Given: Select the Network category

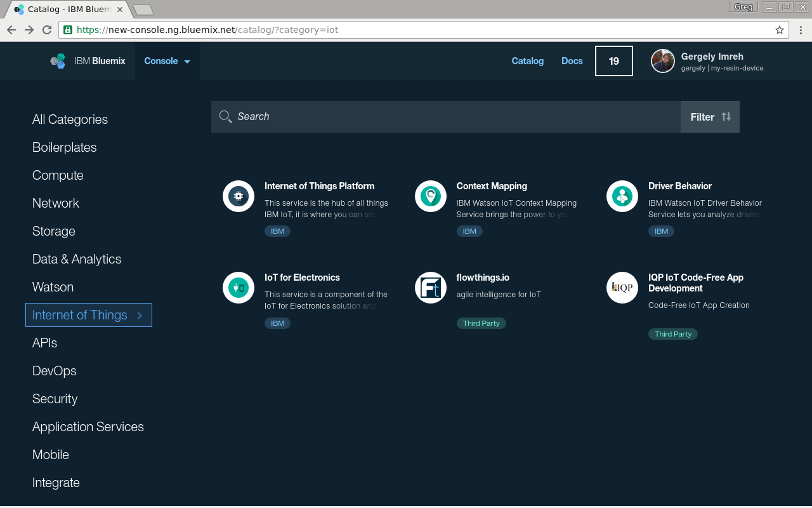Looking at the screenshot, I should click(56, 203).
